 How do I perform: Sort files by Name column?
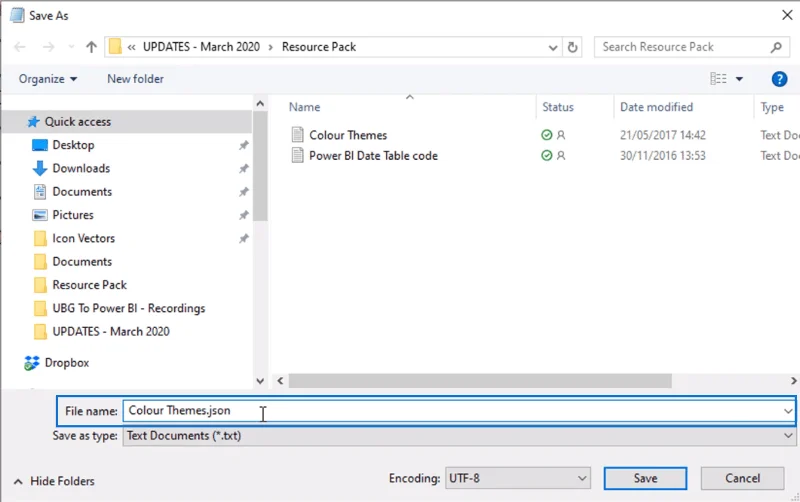[x=305, y=107]
